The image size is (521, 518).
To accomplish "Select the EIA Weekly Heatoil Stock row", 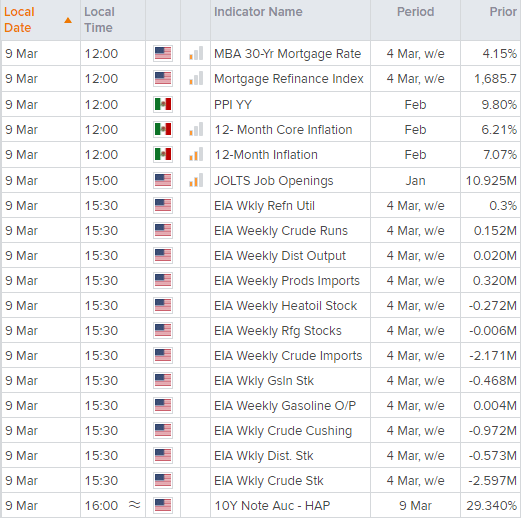I will [x=261, y=305].
